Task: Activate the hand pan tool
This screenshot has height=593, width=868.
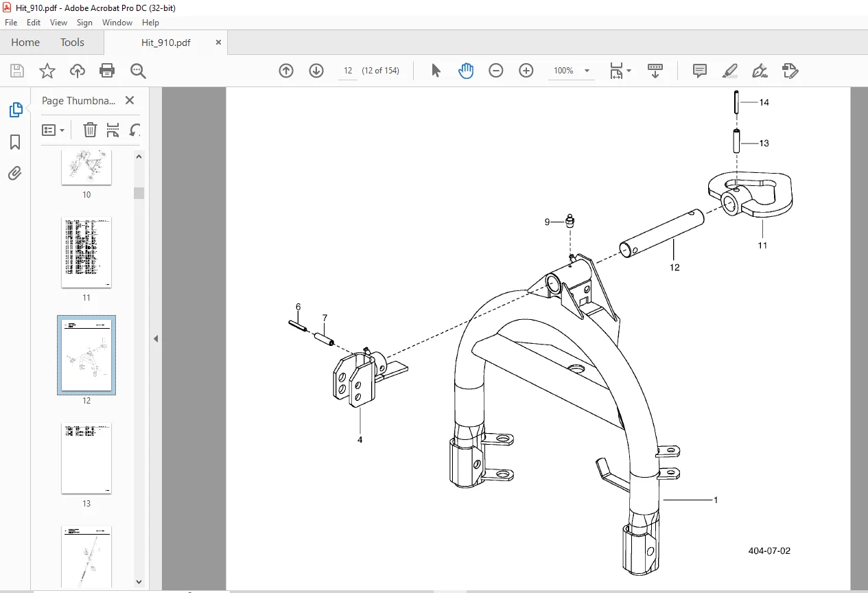Action: pos(466,71)
